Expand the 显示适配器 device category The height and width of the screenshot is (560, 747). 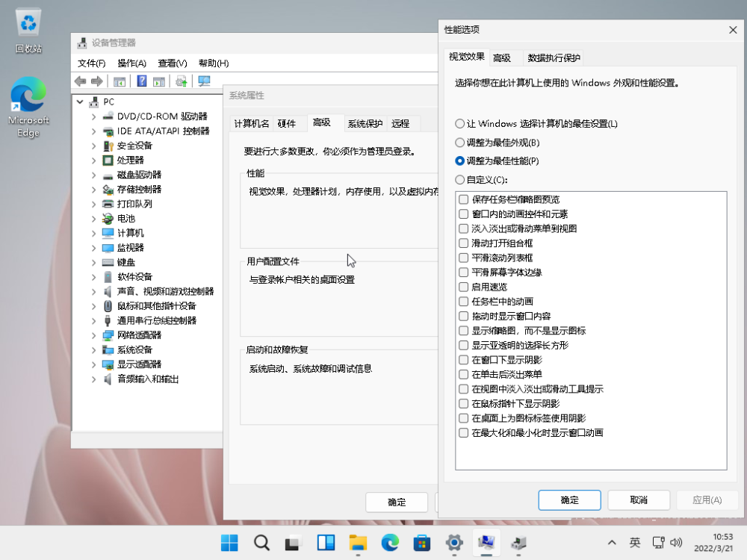[x=93, y=364]
